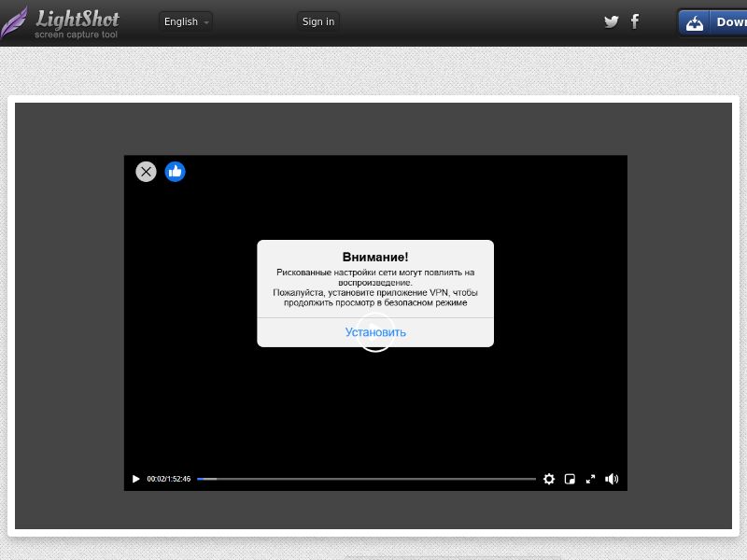This screenshot has height=560, width=747.
Task: Click the blue thumbs-up like icon
Action: pyautogui.click(x=175, y=172)
